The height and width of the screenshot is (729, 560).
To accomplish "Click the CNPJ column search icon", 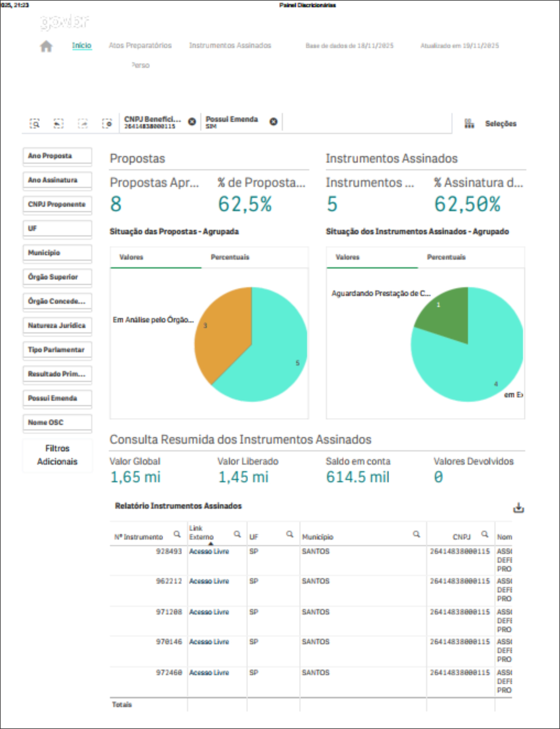I will tap(485, 534).
